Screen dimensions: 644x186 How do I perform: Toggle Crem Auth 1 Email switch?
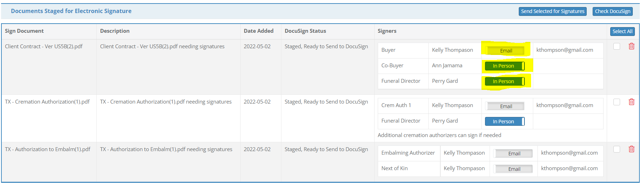pyautogui.click(x=506, y=106)
